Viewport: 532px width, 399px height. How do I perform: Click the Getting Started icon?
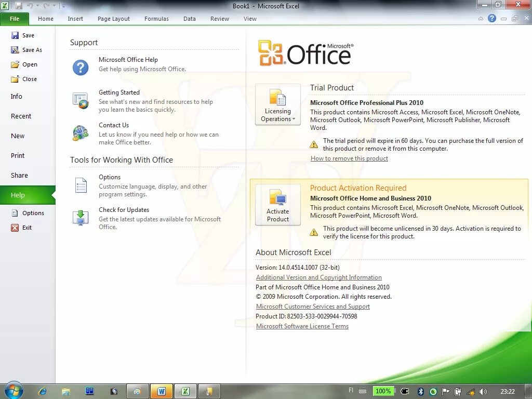[x=81, y=100]
